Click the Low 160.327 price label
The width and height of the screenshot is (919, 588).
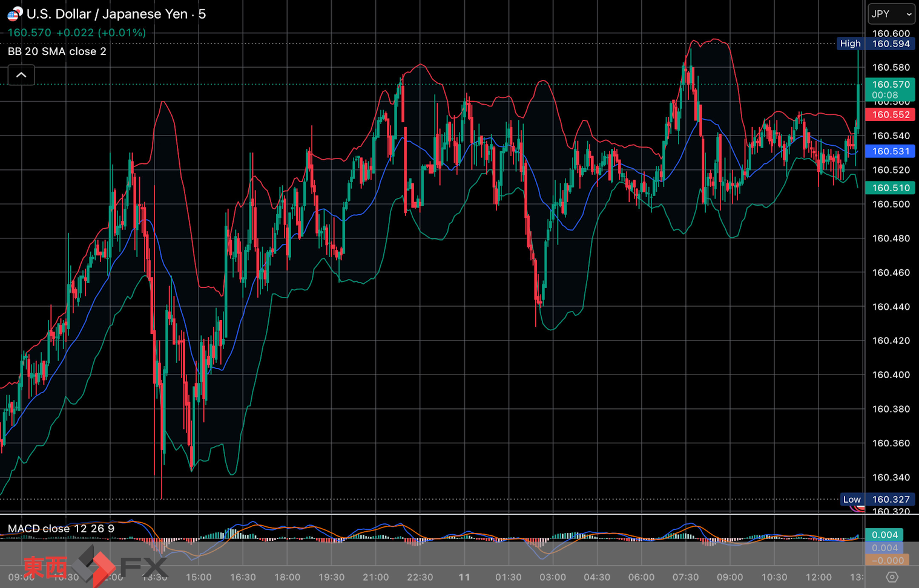[x=878, y=499]
